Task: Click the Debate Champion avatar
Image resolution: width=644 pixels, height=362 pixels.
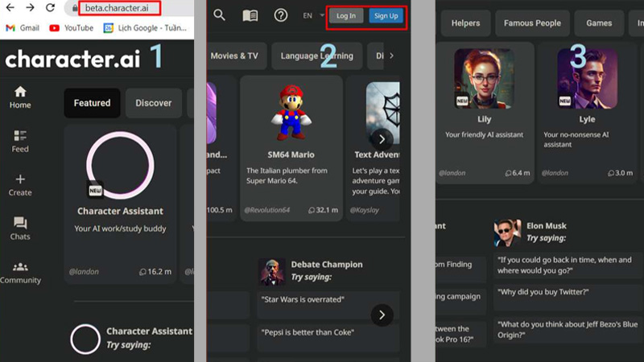Action: coord(271,271)
